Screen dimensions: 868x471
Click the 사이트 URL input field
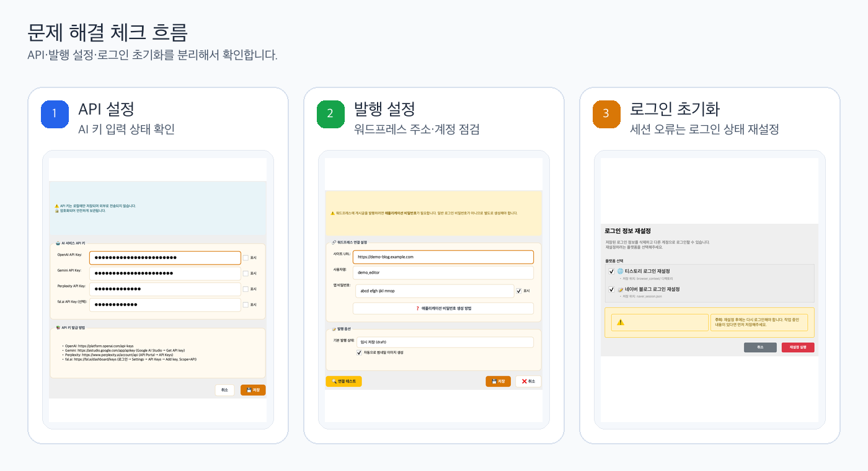[443, 257]
